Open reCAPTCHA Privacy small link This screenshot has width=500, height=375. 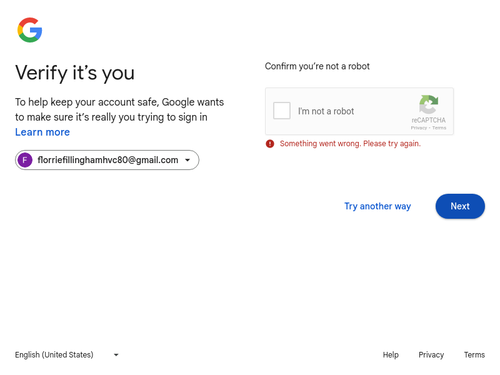(x=419, y=128)
